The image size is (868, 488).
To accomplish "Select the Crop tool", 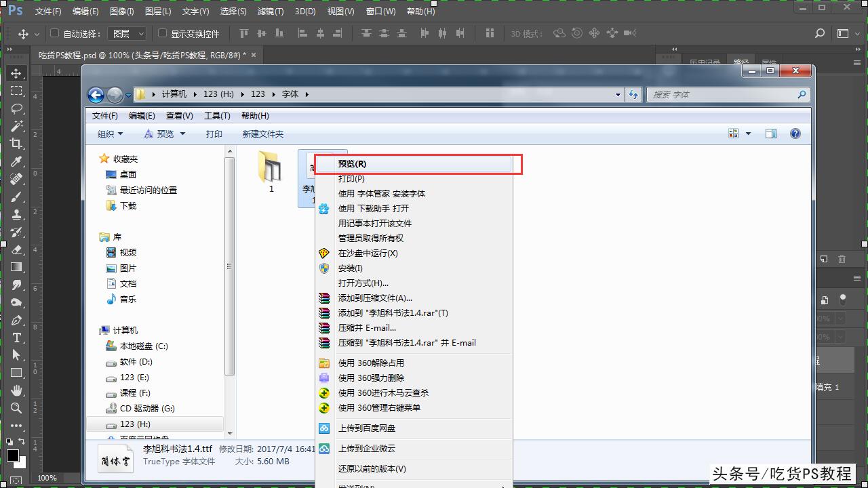I will (x=16, y=144).
